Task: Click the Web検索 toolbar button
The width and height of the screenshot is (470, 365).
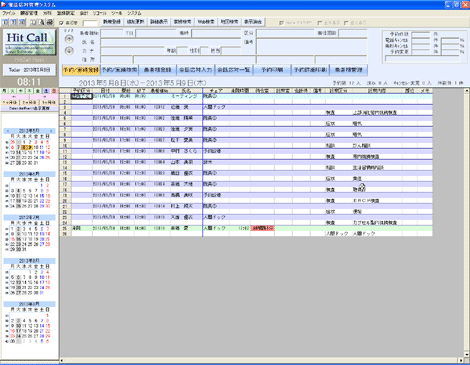Action: pos(206,22)
